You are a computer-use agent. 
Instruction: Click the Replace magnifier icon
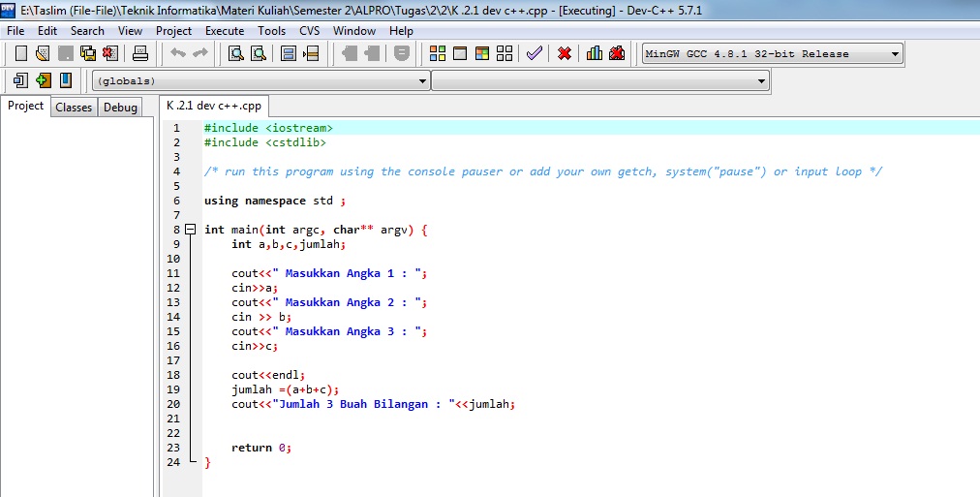[259, 53]
